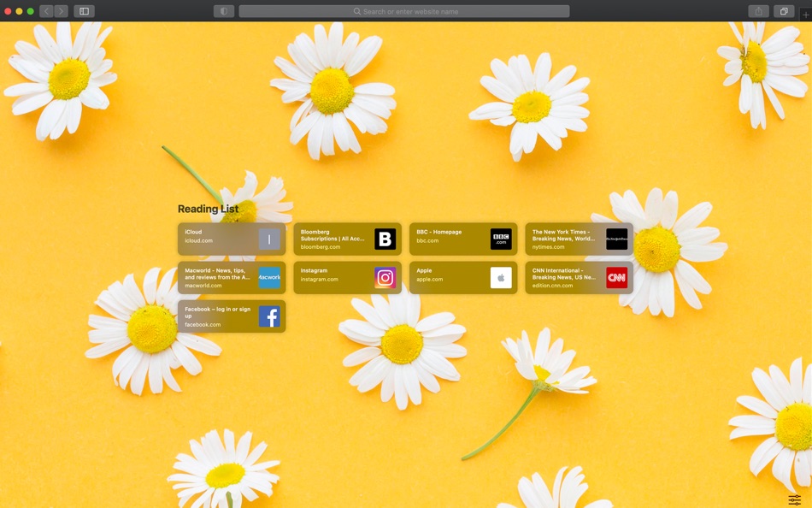Open start page customization settings icon
812x508 pixels.
[x=794, y=499]
